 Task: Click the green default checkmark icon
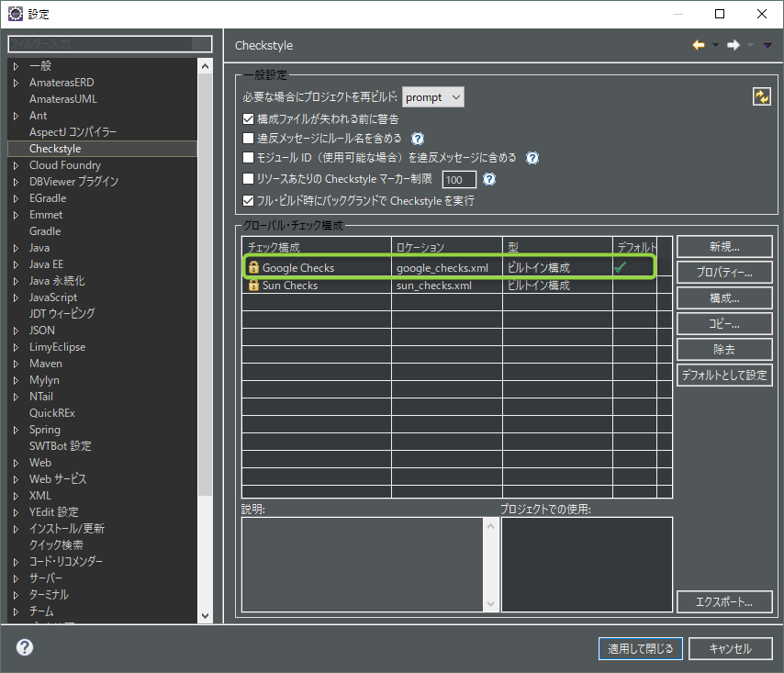(620, 267)
